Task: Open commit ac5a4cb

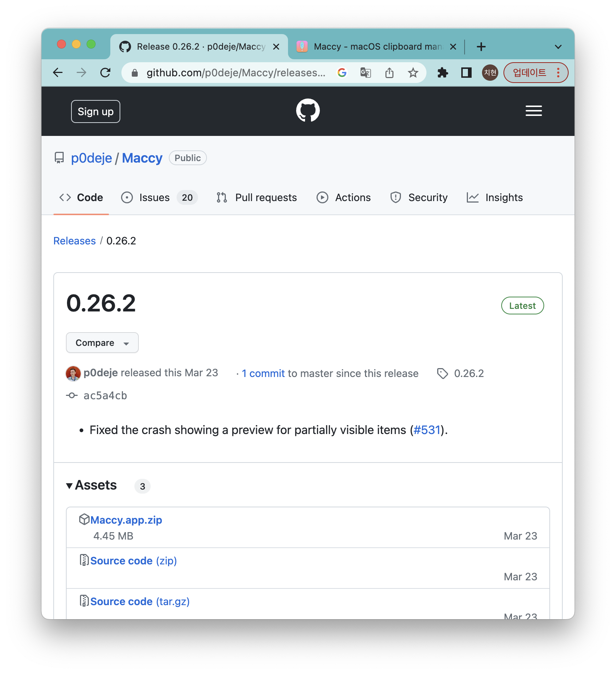Action: 105,396
